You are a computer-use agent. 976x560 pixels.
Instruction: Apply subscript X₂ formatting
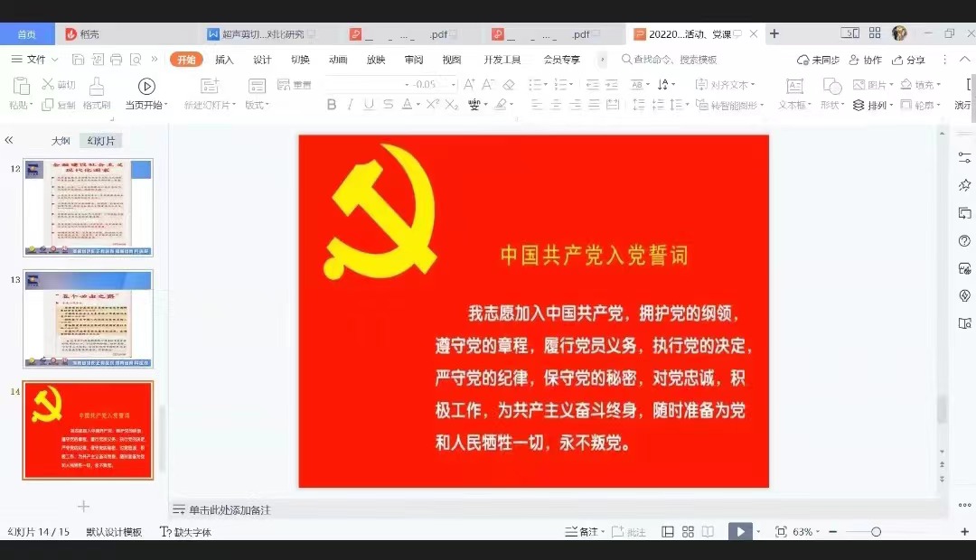pyautogui.click(x=452, y=105)
